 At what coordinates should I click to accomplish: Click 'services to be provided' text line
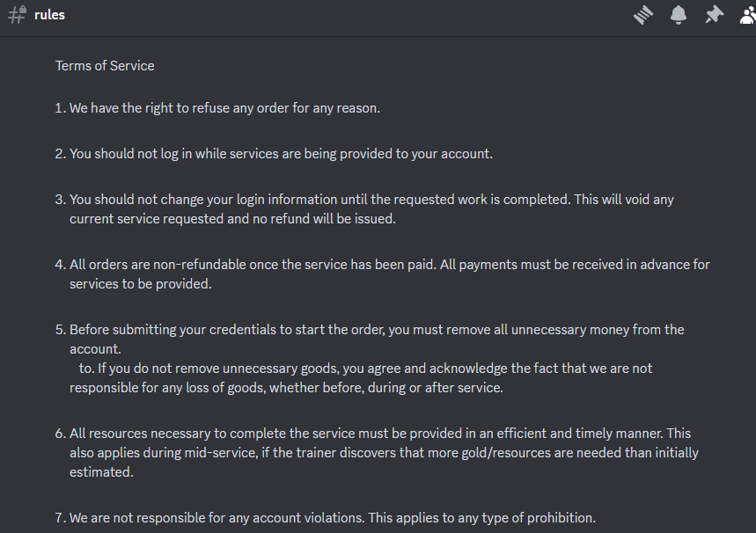point(141,284)
